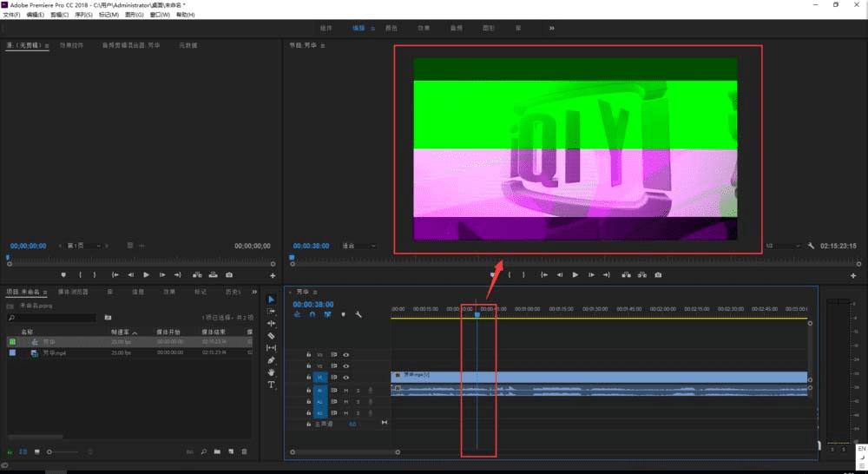868x474 pixels.
Task: Play the sequence in Program monitor
Action: (575, 275)
